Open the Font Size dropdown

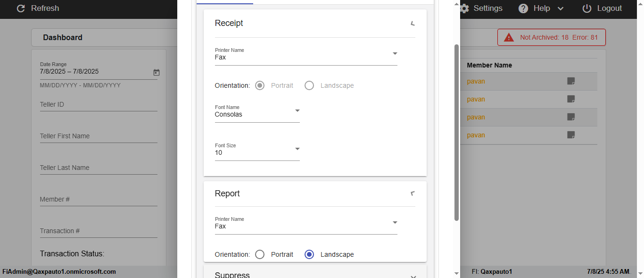tap(297, 149)
